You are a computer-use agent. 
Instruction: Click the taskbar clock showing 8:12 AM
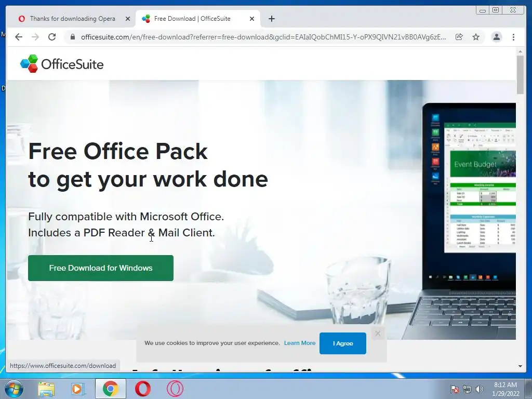point(506,389)
